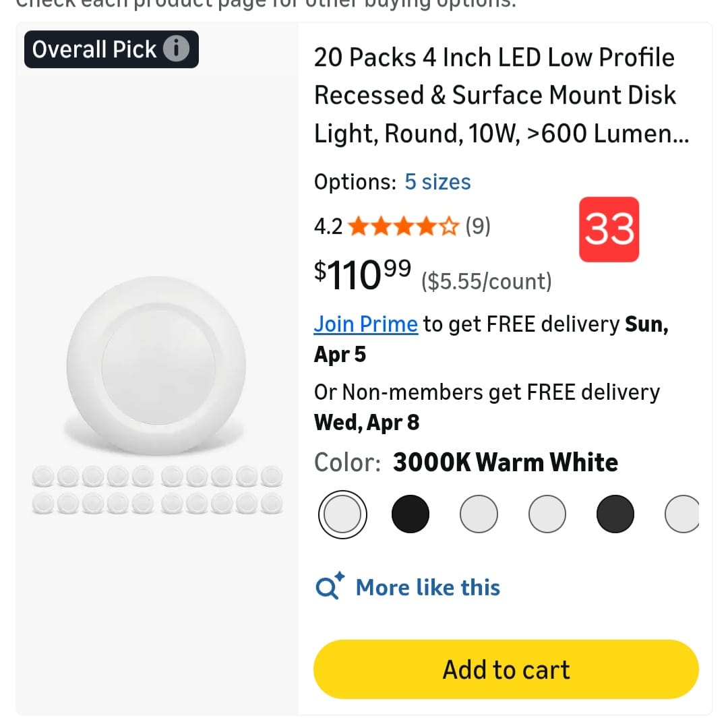This screenshot has width=728, height=720.
Task: Open the 5 sizes options link
Action: pos(437,182)
